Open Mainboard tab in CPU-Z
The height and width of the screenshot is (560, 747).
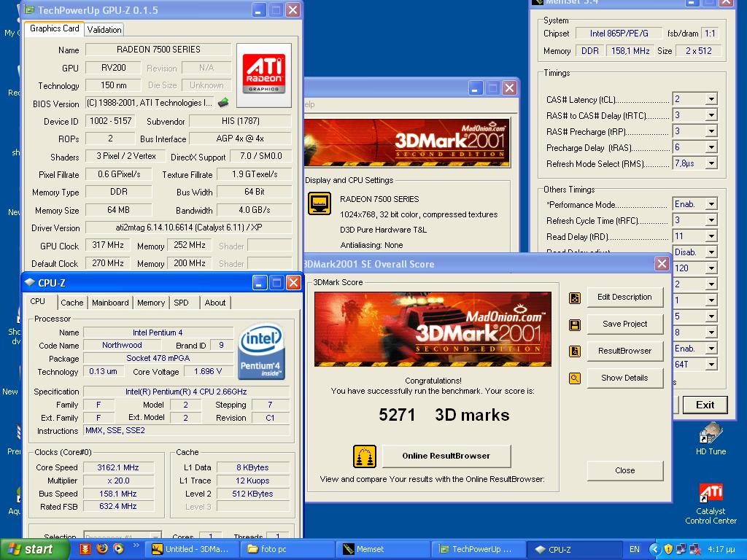click(110, 303)
